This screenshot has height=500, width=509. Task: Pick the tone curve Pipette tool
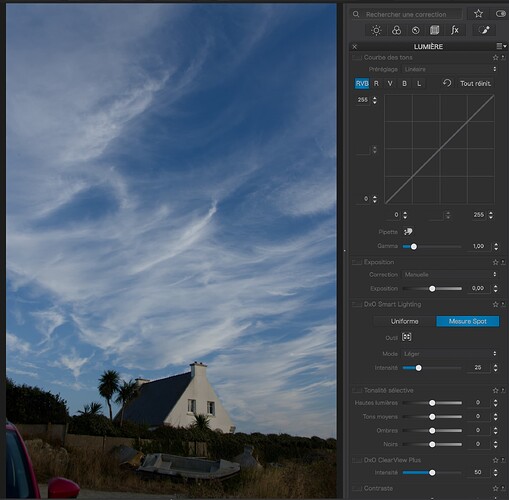click(x=408, y=231)
